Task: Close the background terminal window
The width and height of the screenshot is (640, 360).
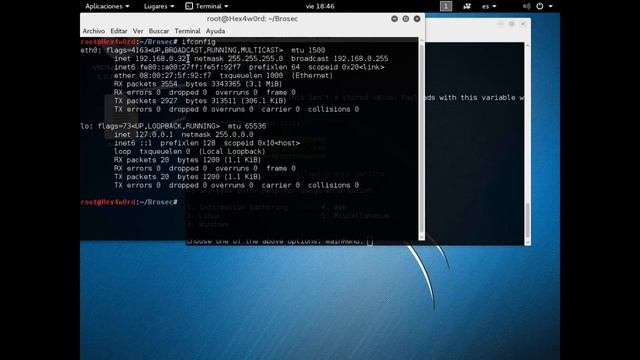Action: pyautogui.click(x=523, y=24)
